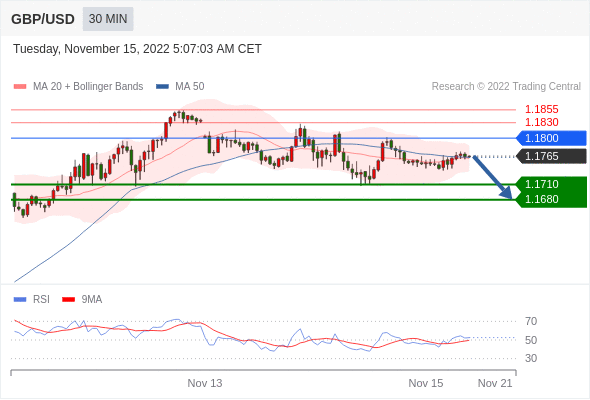Click the blue MA 50 legend swatch

click(162, 87)
